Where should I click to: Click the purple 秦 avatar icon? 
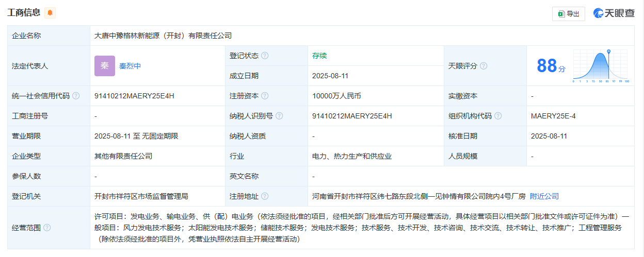(x=104, y=66)
